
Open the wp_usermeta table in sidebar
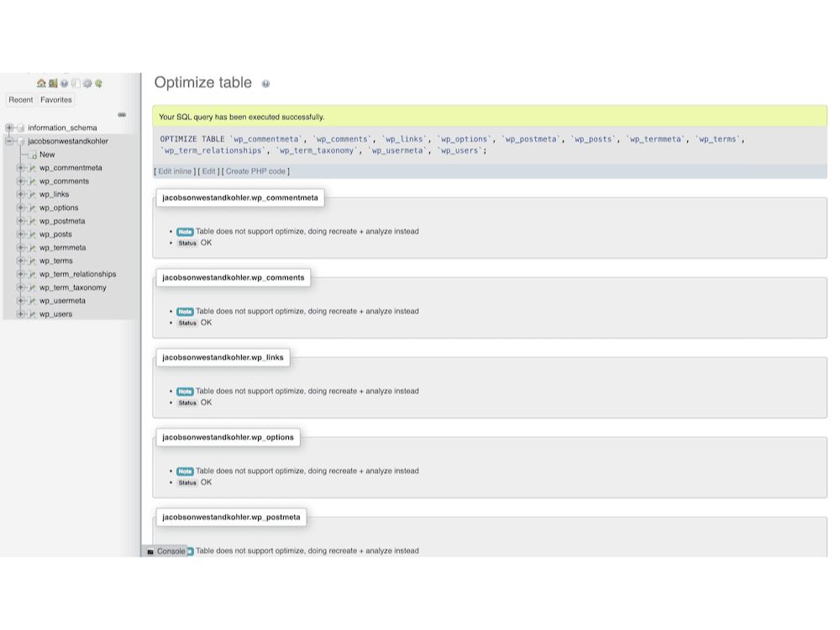point(63,301)
